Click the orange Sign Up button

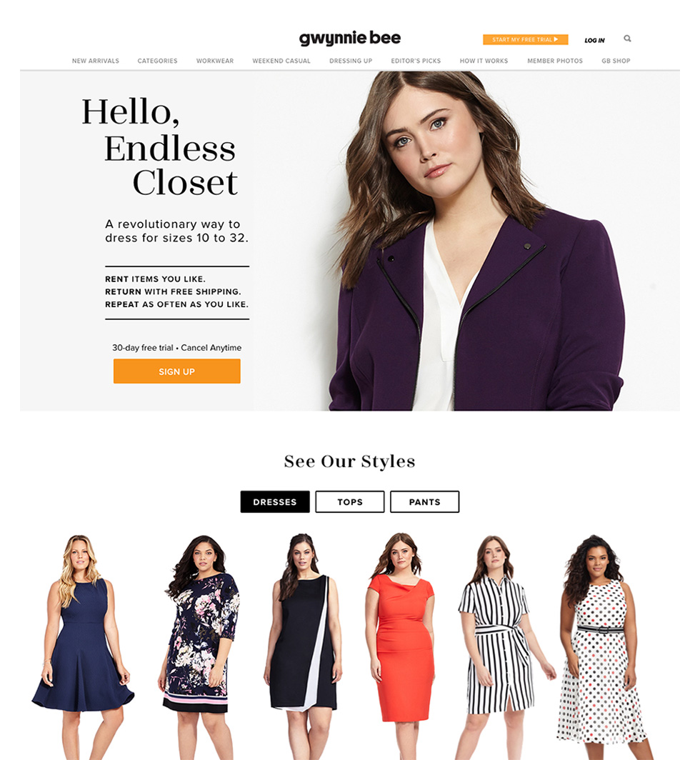[x=177, y=371]
